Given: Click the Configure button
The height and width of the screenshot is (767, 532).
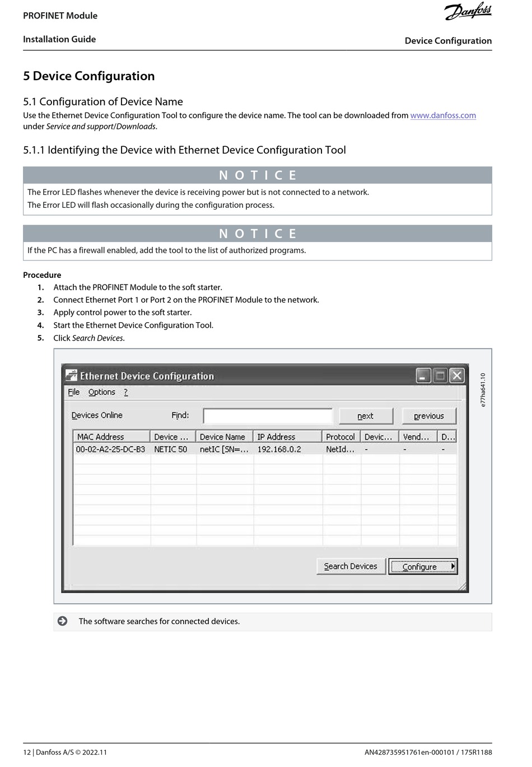Looking at the screenshot, I should tap(423, 566).
